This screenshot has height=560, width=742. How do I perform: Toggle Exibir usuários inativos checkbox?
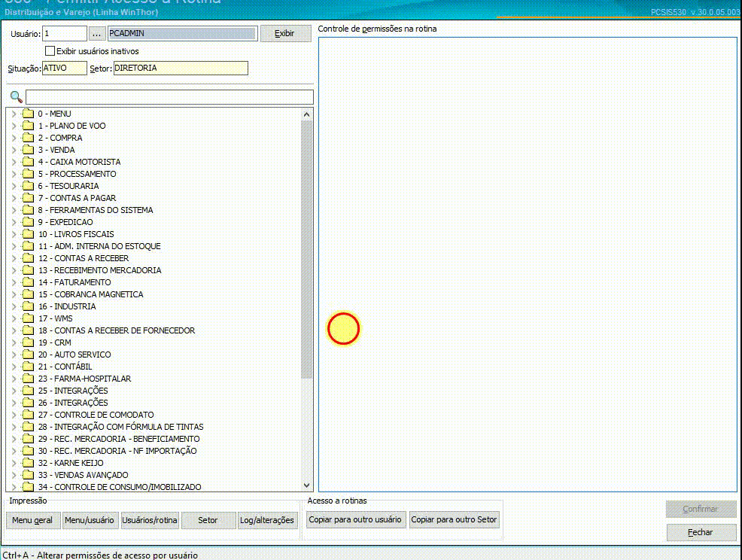point(50,50)
